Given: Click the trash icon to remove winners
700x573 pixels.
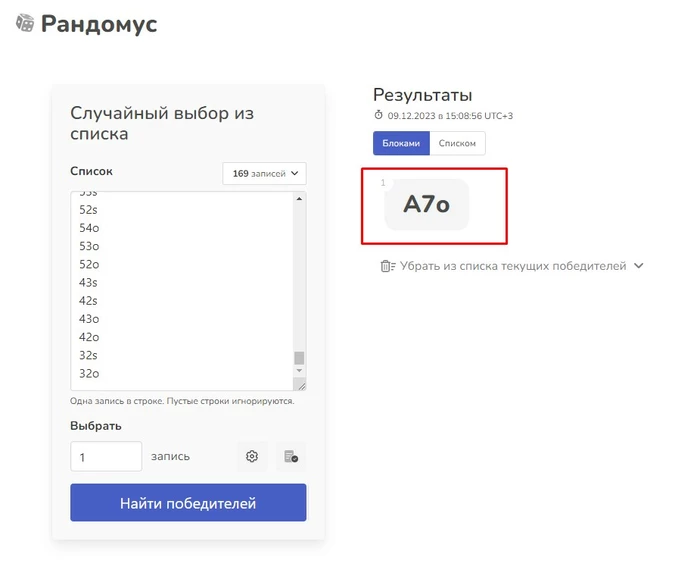Looking at the screenshot, I should click(x=388, y=266).
